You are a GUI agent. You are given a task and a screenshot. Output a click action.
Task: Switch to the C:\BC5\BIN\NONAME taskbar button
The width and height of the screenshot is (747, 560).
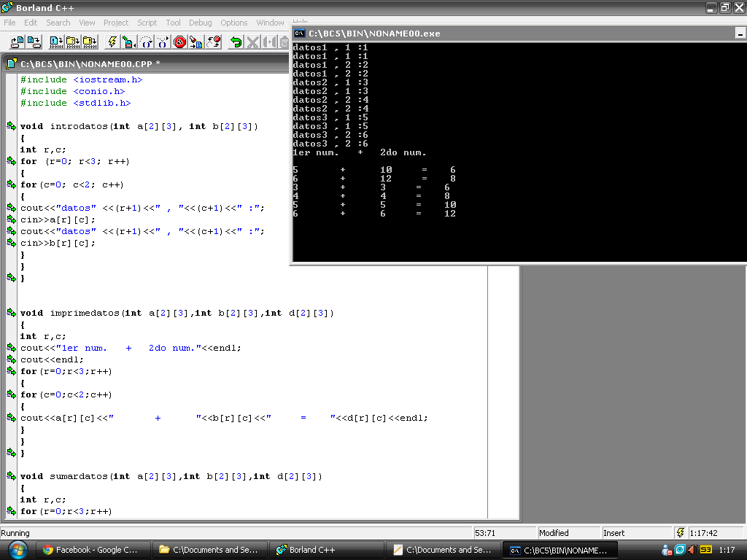pyautogui.click(x=560, y=550)
